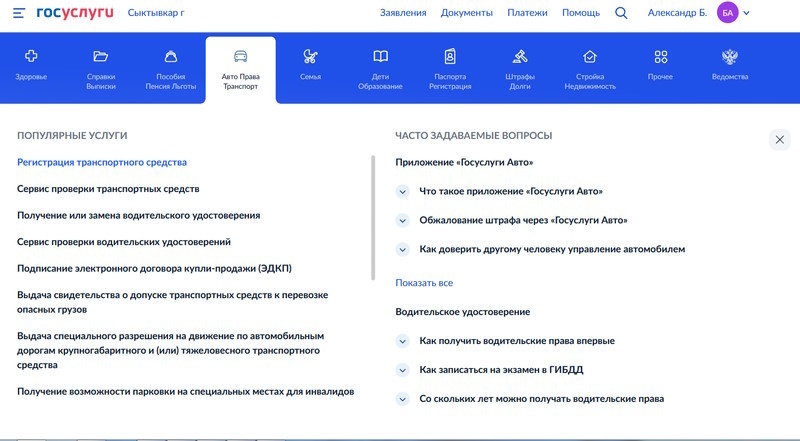Open Сервис проверки транспортных средств

coord(108,189)
